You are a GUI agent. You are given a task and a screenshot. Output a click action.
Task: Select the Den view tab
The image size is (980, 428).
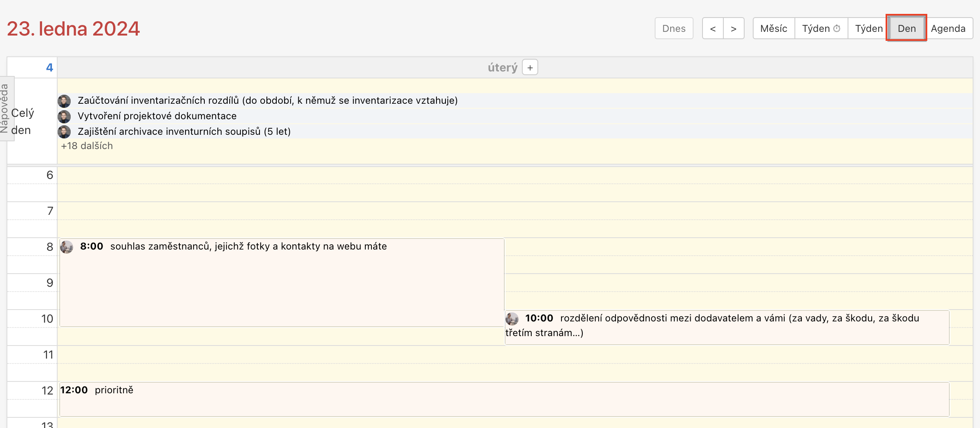906,29
